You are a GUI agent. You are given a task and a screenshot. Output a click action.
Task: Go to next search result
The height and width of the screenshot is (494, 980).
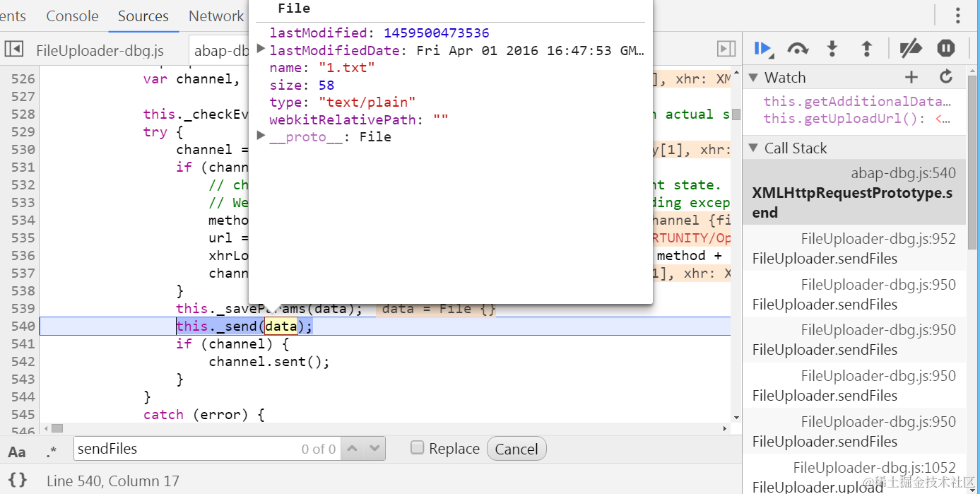click(374, 449)
